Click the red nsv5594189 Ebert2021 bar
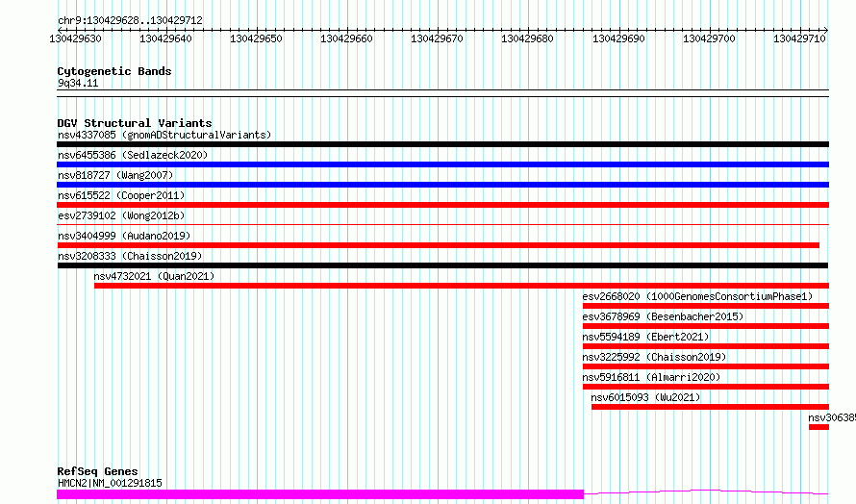Image resolution: width=856 pixels, height=504 pixels. pos(706,346)
